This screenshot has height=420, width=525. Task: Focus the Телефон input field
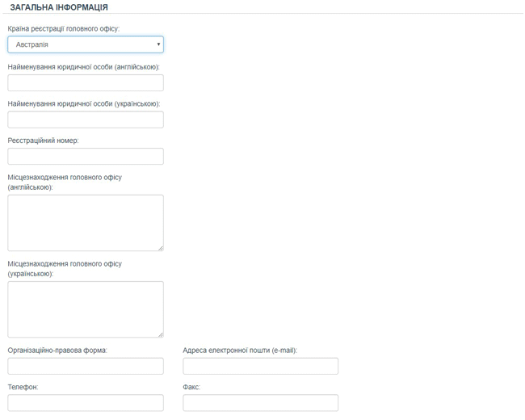tap(86, 403)
